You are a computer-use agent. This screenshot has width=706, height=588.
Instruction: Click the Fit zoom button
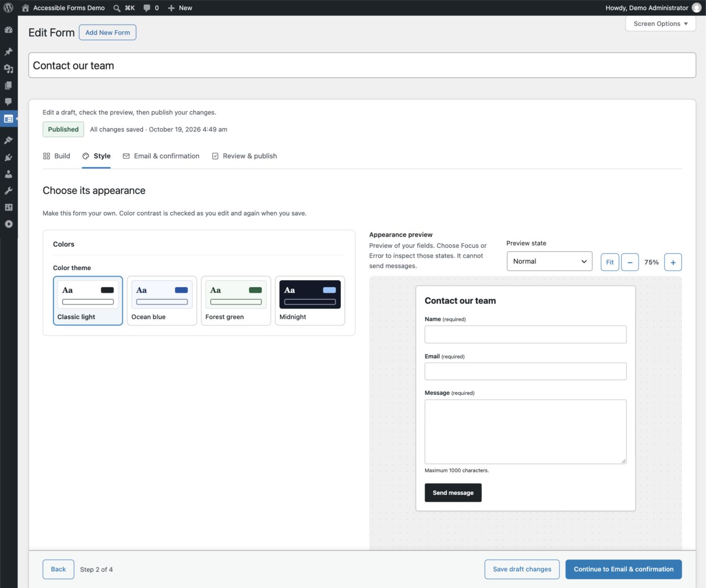pos(610,262)
